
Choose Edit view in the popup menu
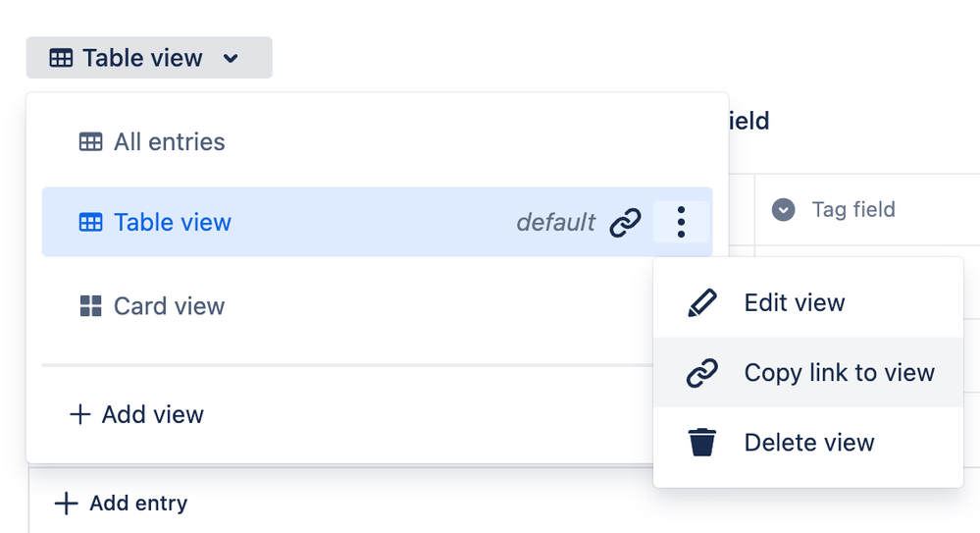pyautogui.click(x=794, y=302)
